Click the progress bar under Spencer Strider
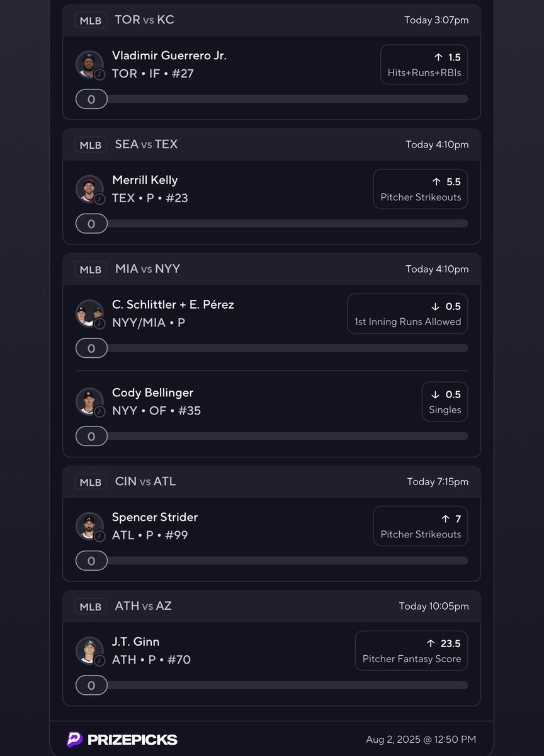 (272, 561)
